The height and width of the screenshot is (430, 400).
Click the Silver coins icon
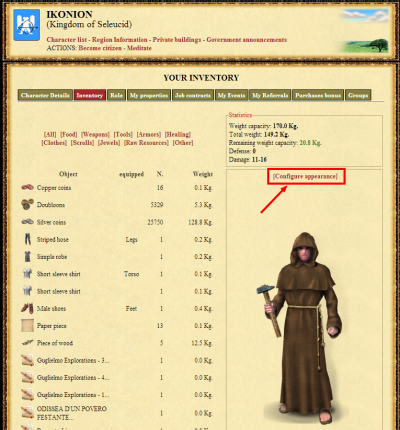pos(27,222)
